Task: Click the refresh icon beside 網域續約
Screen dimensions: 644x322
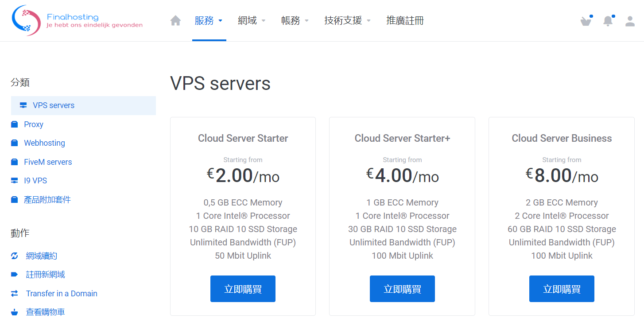Action: point(15,256)
